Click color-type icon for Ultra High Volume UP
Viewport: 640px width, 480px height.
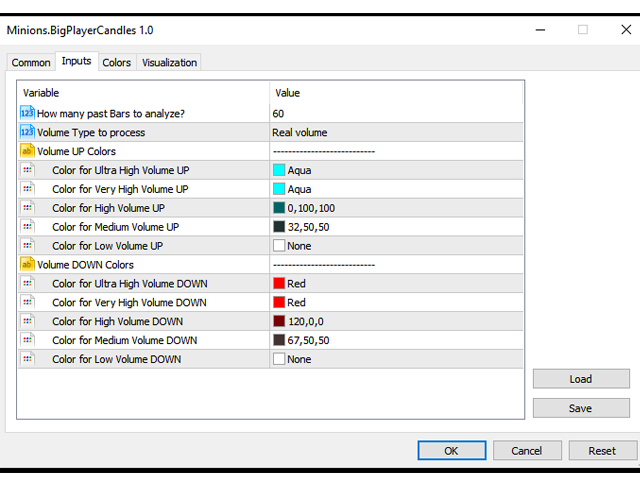tap(27, 169)
